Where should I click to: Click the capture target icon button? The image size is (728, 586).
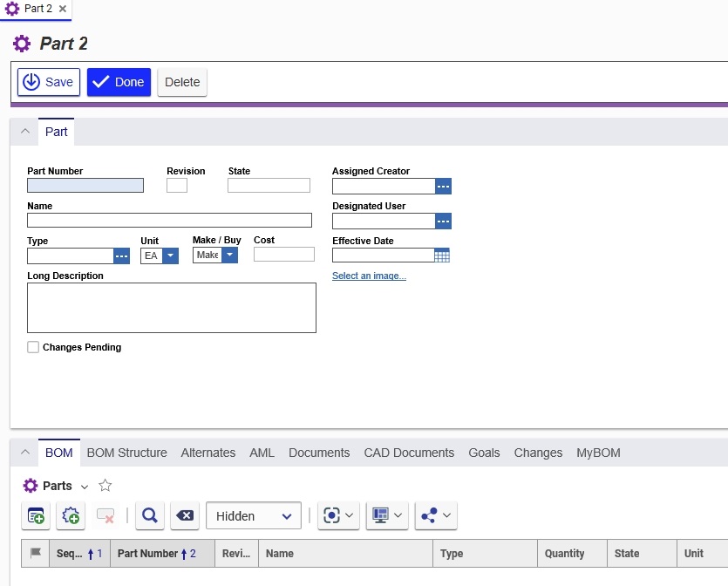(x=338, y=515)
